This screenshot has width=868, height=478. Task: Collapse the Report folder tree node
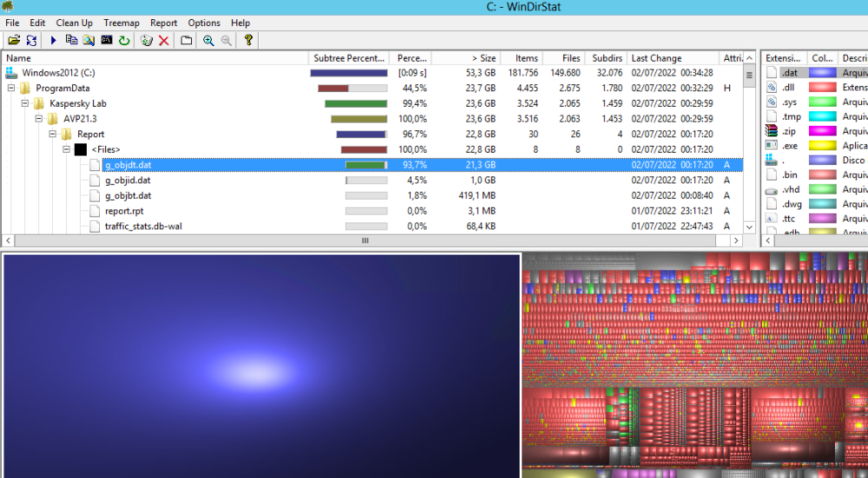[x=53, y=134]
